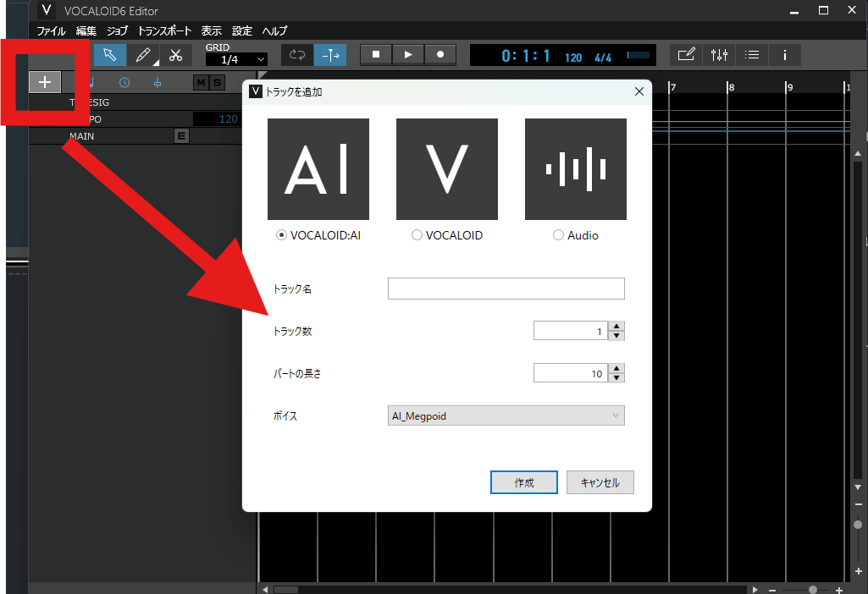The image size is (868, 594).
Task: Select the Audio track type radio
Action: pyautogui.click(x=558, y=235)
